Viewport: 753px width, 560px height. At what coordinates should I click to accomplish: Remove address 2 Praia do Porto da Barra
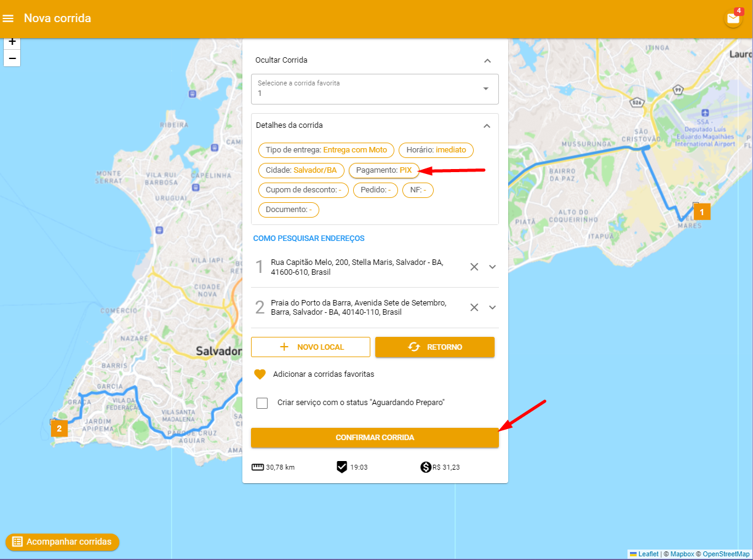click(x=474, y=307)
